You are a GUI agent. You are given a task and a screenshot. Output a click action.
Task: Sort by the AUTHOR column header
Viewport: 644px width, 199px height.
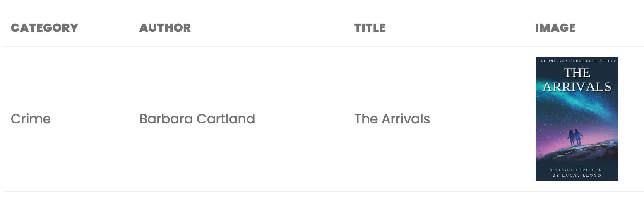(165, 28)
